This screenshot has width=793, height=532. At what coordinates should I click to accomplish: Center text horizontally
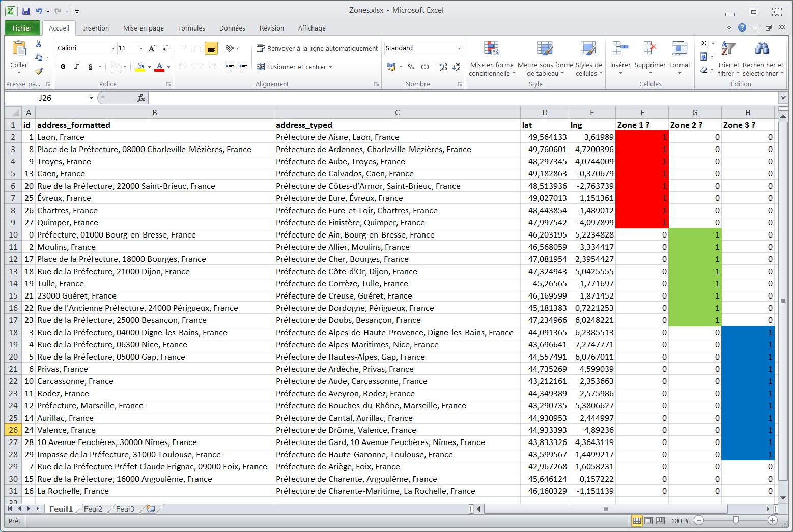point(197,67)
